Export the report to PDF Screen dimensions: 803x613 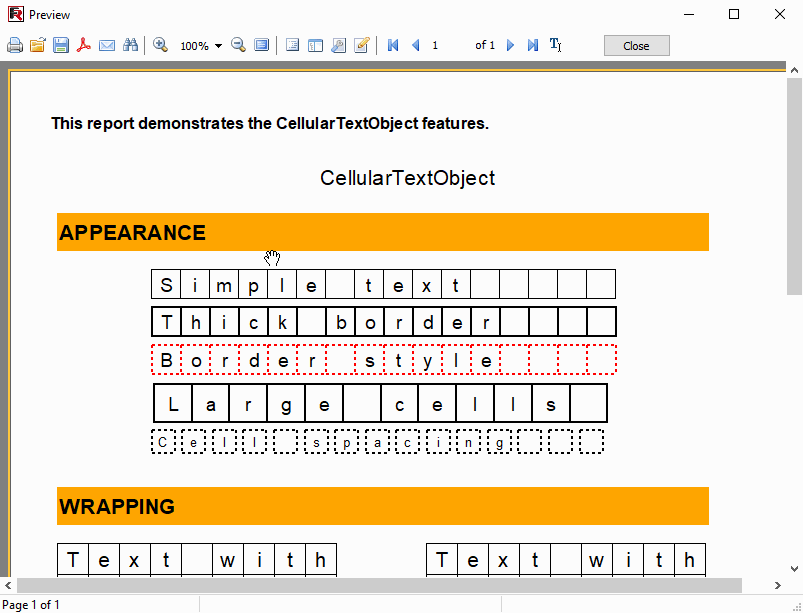(x=83, y=46)
